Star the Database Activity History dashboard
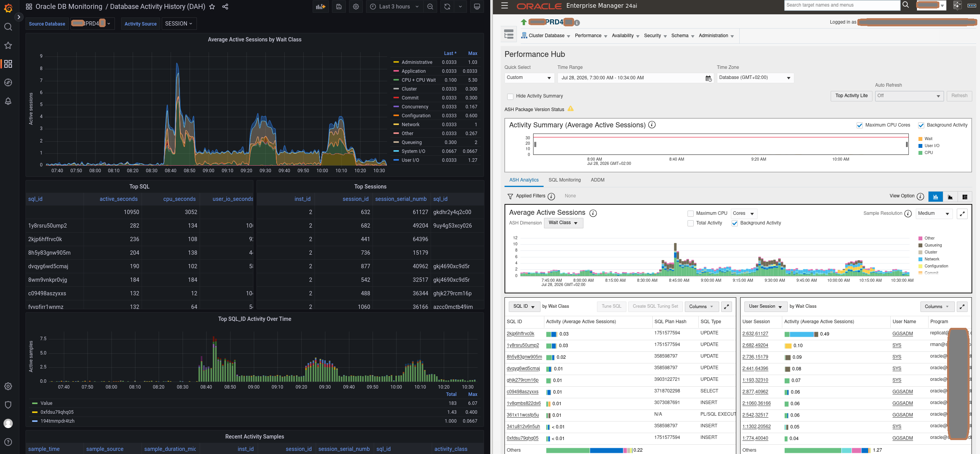 point(212,7)
